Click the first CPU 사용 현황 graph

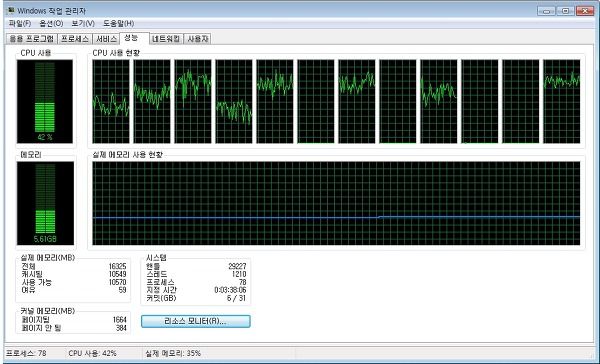click(x=111, y=101)
